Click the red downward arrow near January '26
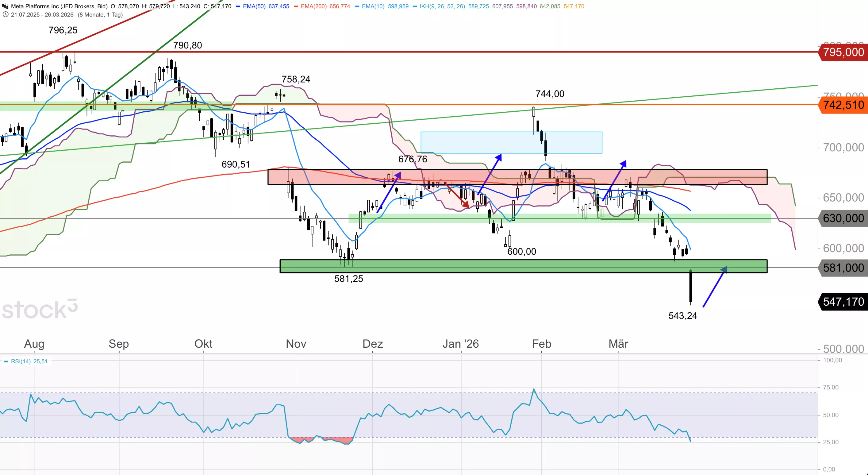Viewport: 868px width, 475px height. click(458, 195)
